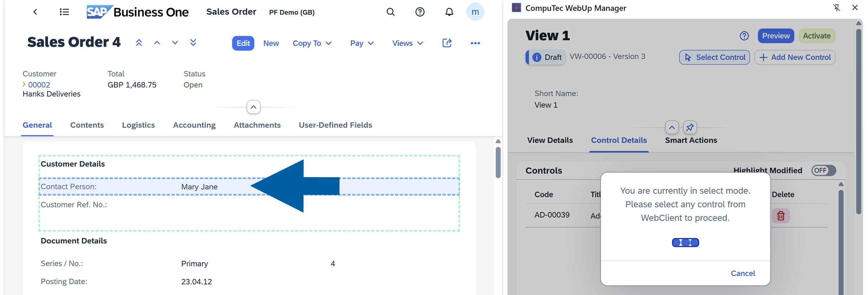Viewport: 868px width, 295px height.
Task: Click the Activate button
Action: 817,36
